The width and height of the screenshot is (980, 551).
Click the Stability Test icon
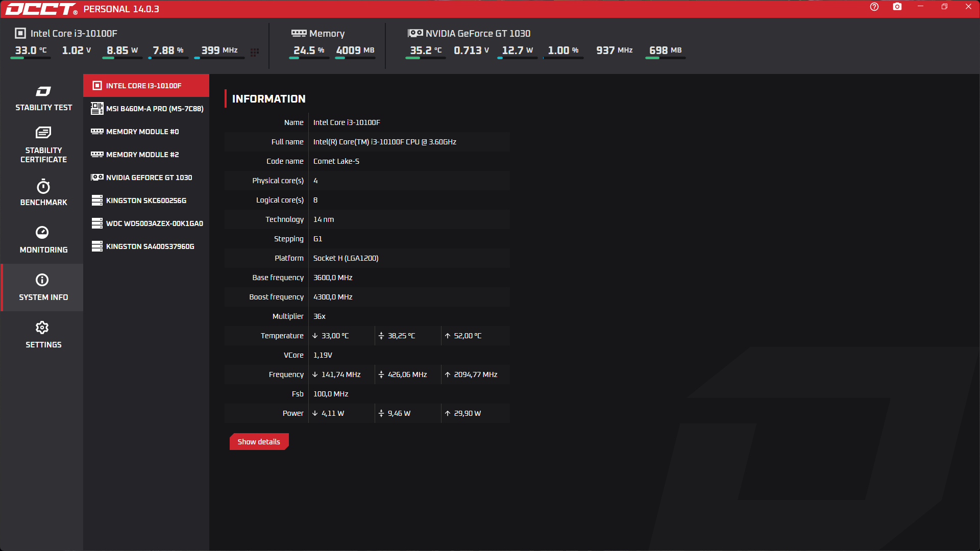click(x=43, y=91)
